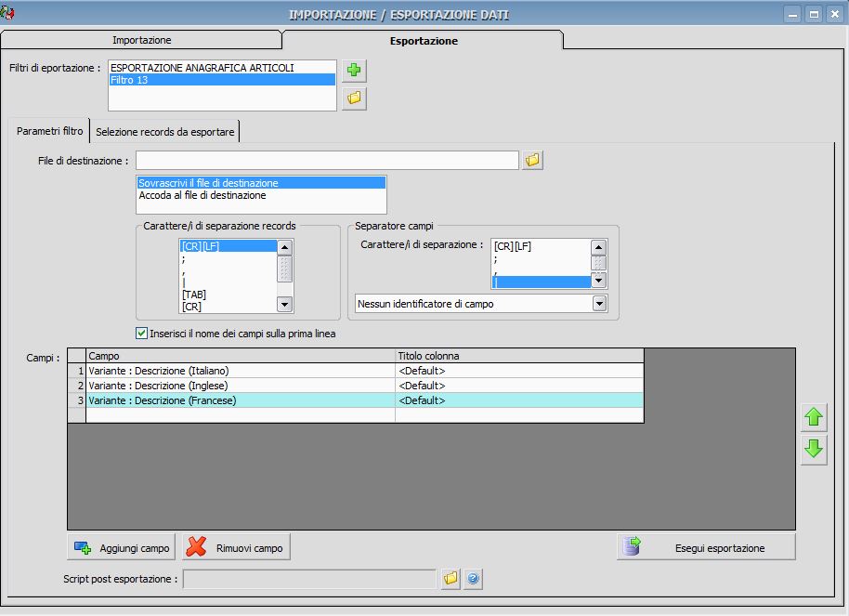This screenshot has width=849, height=616.
Task: Select '[CR]' in records separator list
Action: [229, 306]
